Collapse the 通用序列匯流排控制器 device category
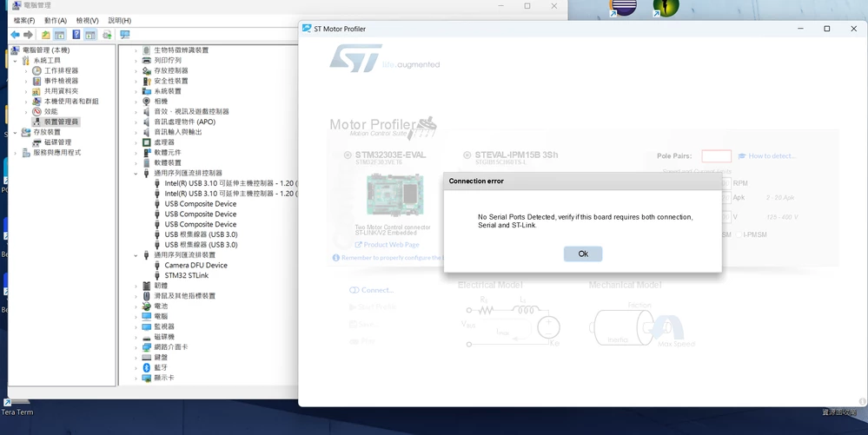Screen dimensions: 868x435 [136, 174]
